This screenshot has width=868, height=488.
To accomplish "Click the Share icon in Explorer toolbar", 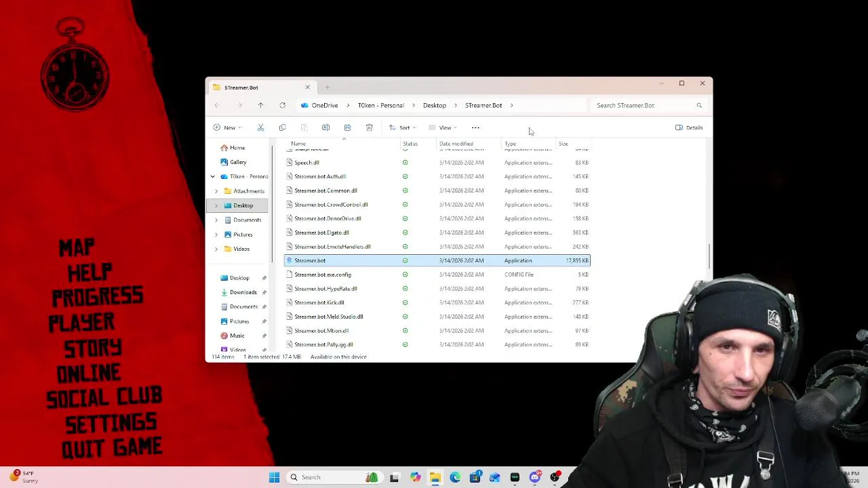I will 347,127.
